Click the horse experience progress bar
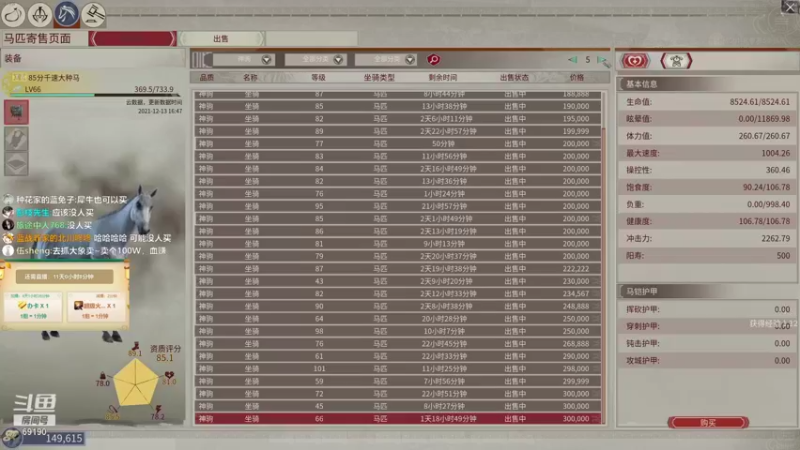800x450 pixels. [x=94, y=95]
